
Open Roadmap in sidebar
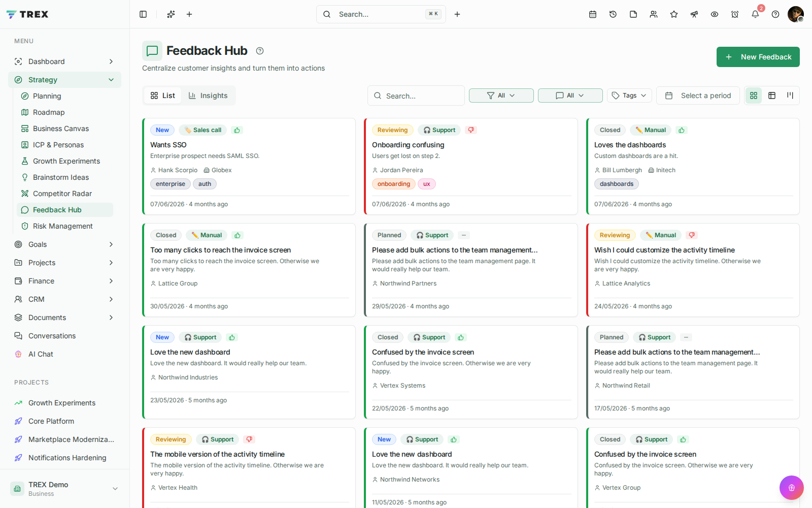click(x=65, y=112)
